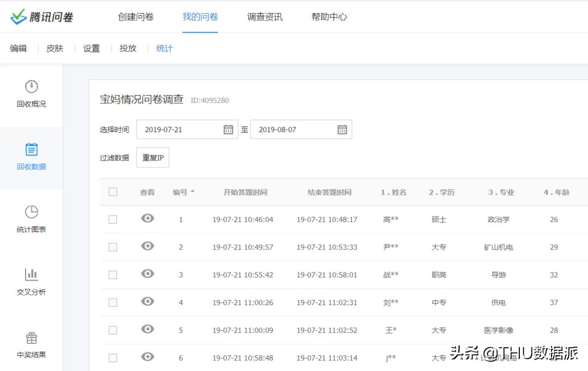Screen dimensions: 588x371
Task: Open 统计图表 statistical charts view
Action: pyautogui.click(x=31, y=220)
